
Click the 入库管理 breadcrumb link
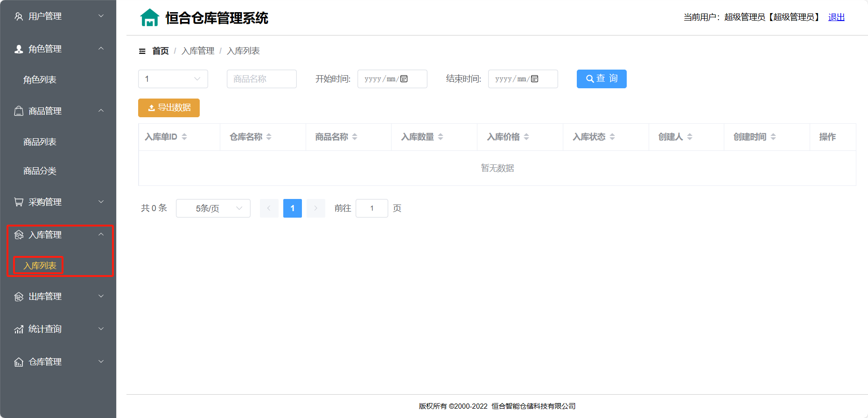(x=198, y=51)
